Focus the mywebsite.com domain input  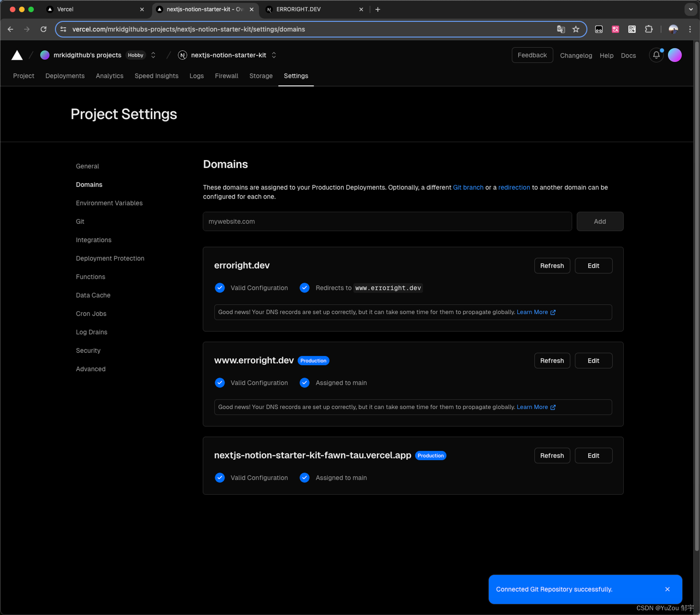[387, 222]
